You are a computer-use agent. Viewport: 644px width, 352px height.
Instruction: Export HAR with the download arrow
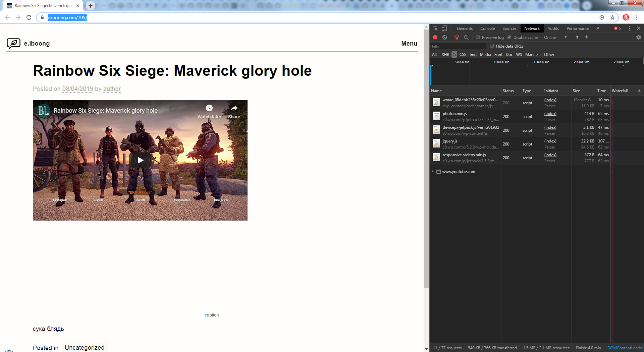pos(587,37)
